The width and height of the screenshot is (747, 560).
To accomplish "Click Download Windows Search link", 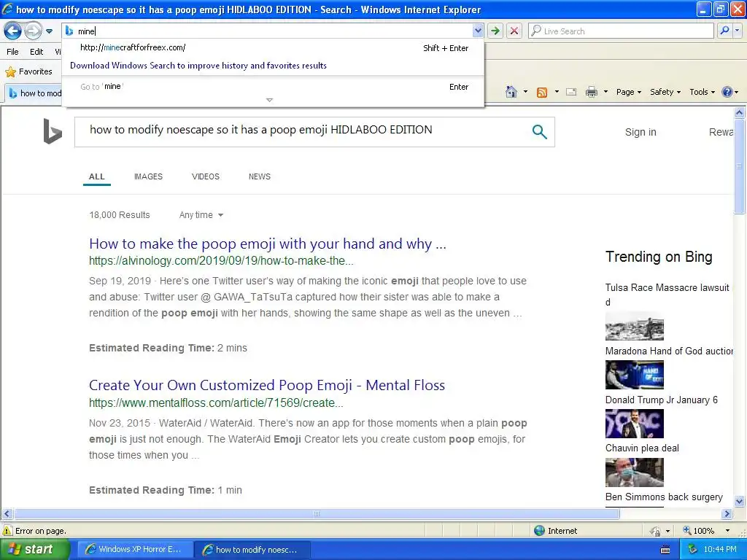I will (x=198, y=66).
